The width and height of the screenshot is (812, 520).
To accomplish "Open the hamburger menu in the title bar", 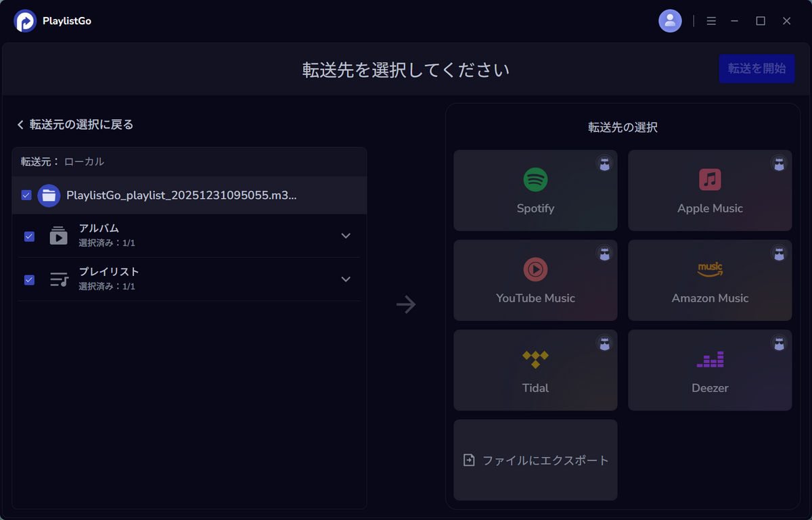I will 711,20.
